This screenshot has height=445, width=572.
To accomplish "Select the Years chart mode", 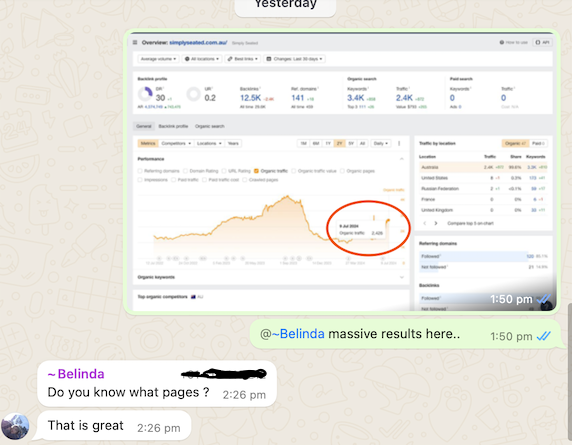I will pyautogui.click(x=233, y=143).
